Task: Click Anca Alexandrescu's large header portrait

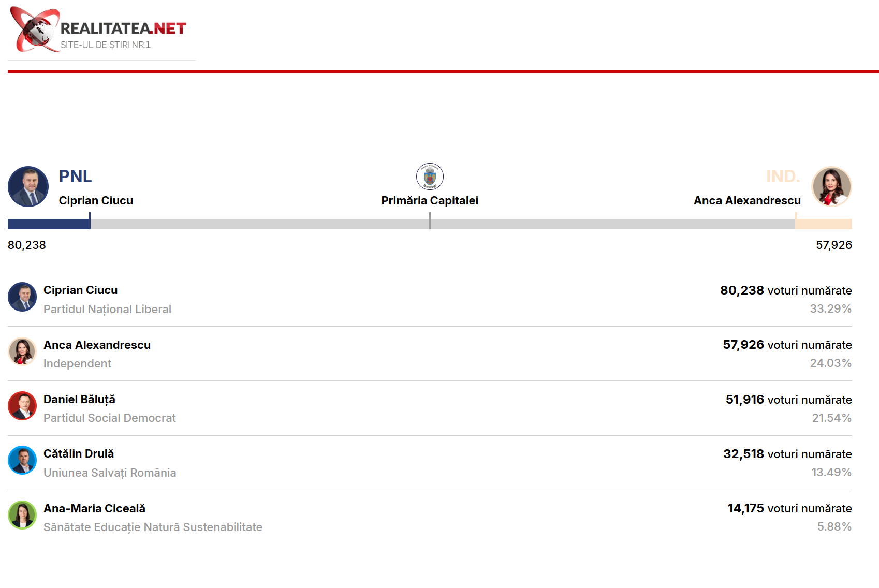Action: [x=831, y=187]
